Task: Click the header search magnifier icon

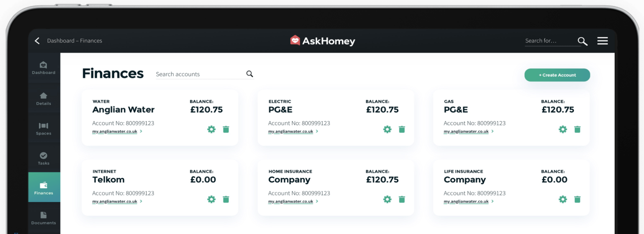Action: (582, 41)
